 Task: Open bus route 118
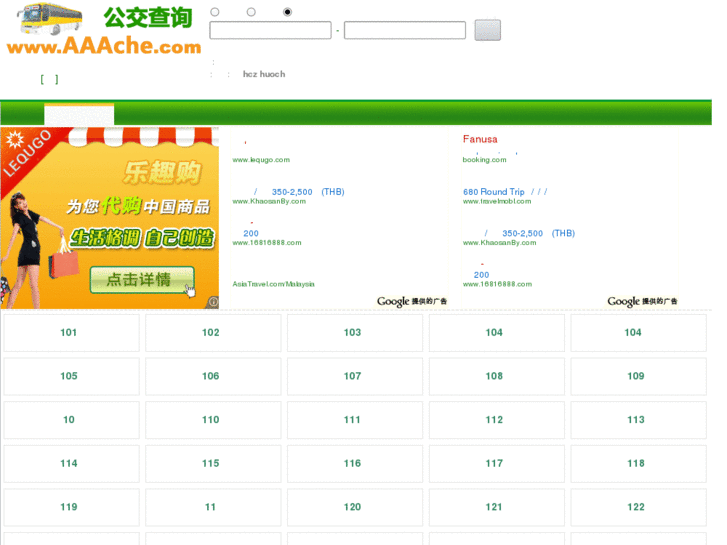pos(638,463)
